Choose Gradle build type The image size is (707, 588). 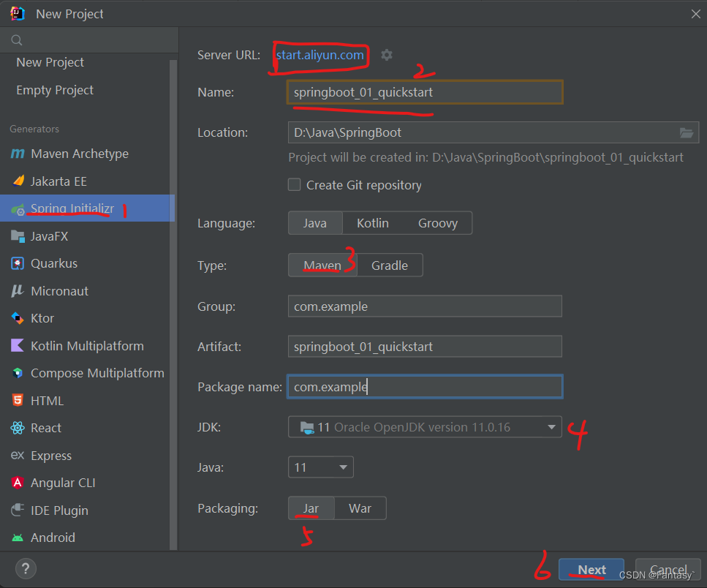[x=390, y=265]
